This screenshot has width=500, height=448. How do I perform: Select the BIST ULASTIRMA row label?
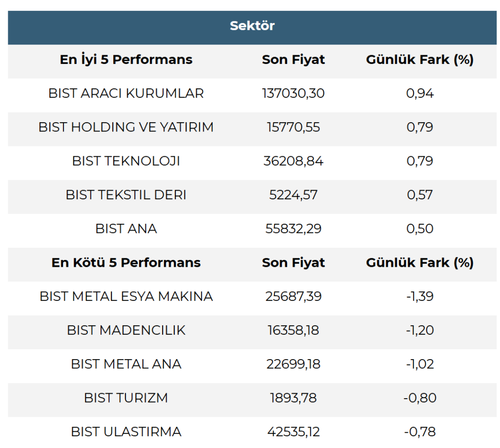point(126,432)
